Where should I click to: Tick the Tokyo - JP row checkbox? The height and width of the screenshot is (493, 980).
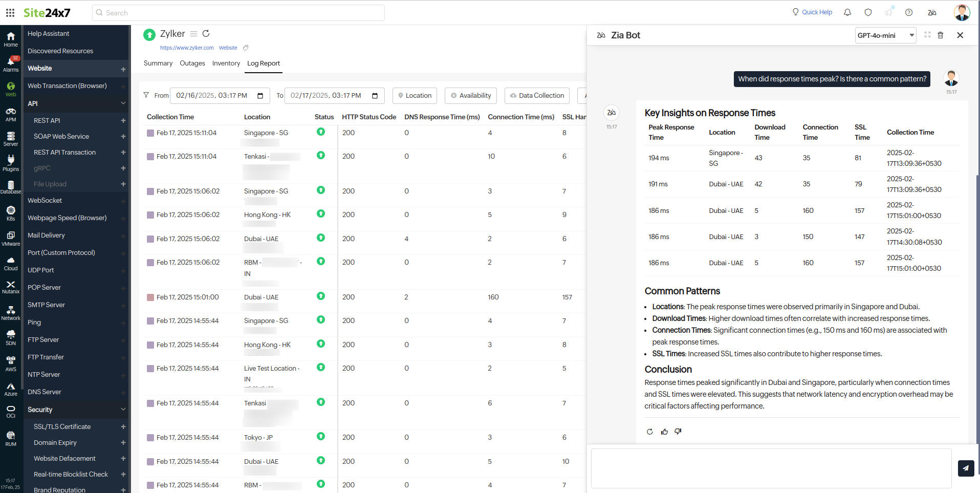pyautogui.click(x=150, y=438)
